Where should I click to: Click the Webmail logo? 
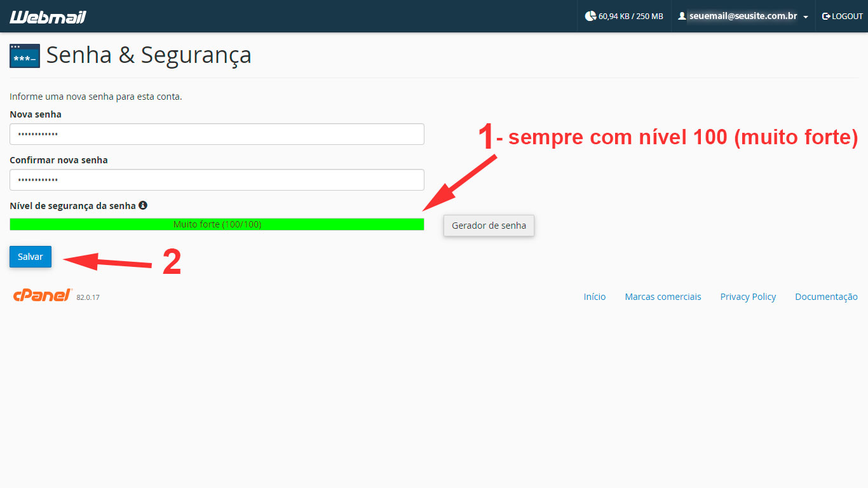[x=48, y=17]
